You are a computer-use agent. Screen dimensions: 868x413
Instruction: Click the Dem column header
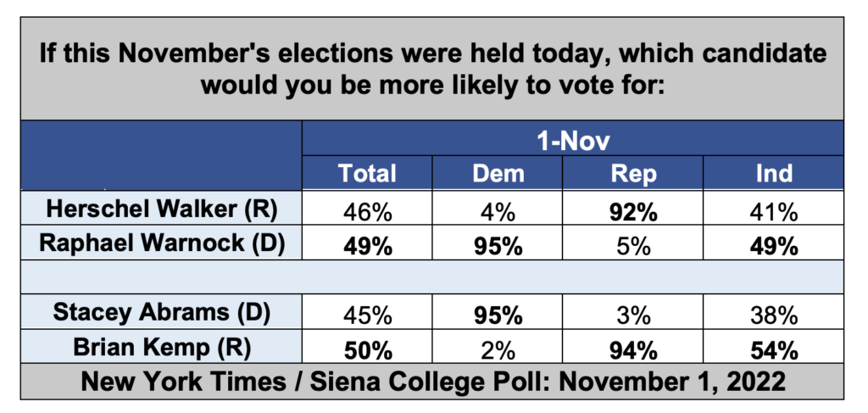[x=498, y=173]
